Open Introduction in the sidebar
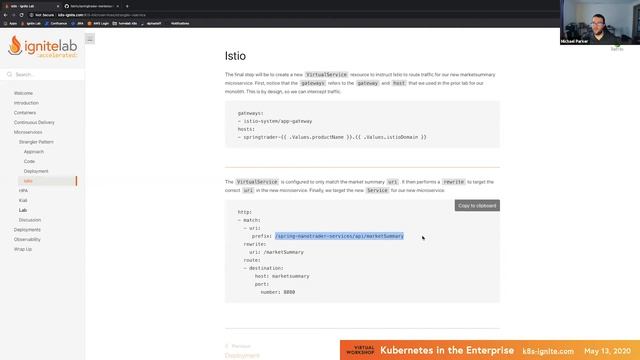This screenshot has width=640, height=360. point(26,103)
